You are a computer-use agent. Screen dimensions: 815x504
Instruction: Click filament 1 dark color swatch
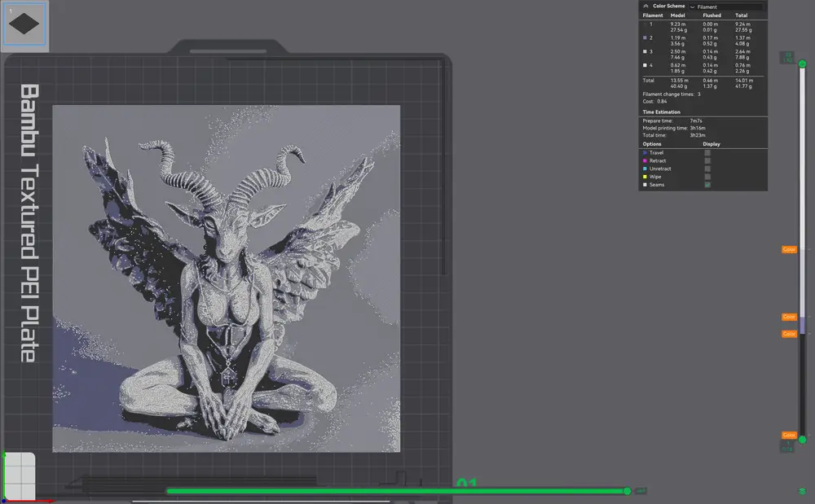pos(645,24)
